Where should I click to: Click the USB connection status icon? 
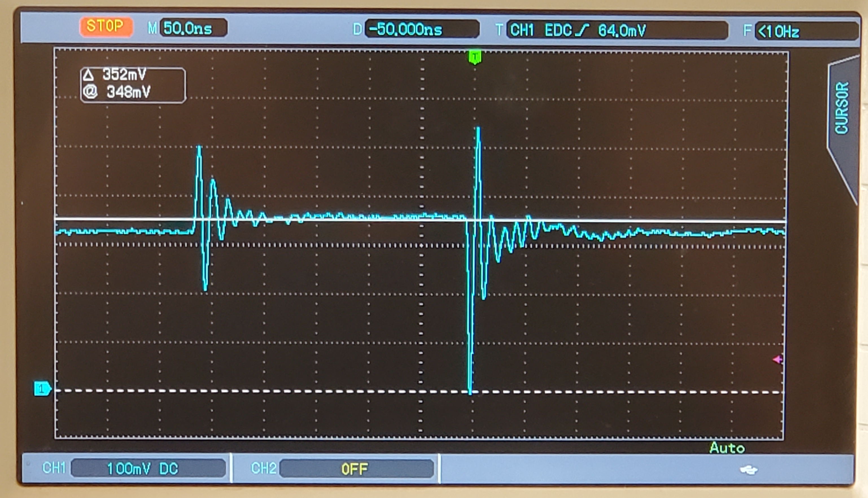pyautogui.click(x=749, y=470)
